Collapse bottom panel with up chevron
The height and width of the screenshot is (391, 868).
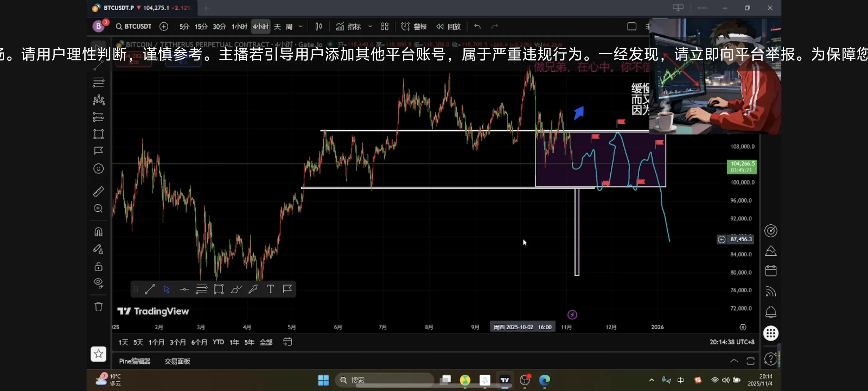tap(734, 361)
